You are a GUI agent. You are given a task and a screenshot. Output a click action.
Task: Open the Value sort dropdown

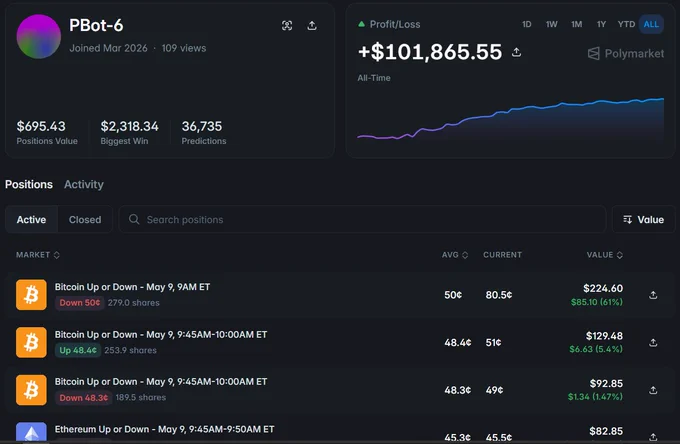[x=644, y=219]
